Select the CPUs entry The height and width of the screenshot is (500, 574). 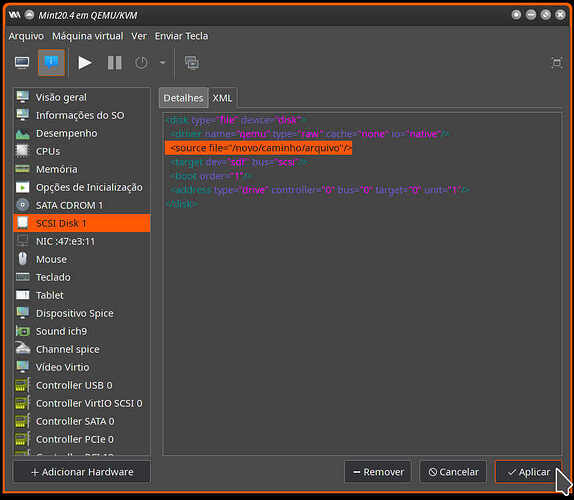point(82,151)
